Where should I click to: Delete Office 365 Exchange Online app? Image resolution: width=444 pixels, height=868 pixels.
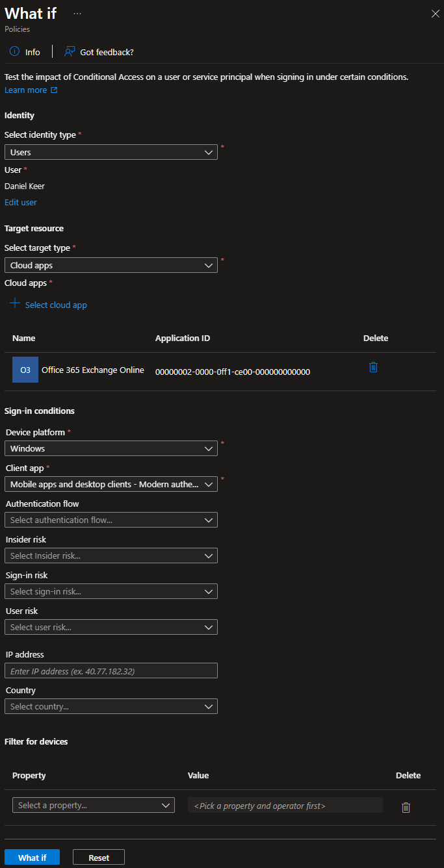(373, 367)
